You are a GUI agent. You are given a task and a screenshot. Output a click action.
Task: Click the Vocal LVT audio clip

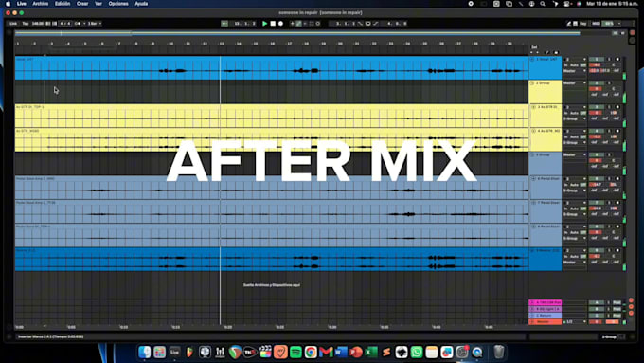[272, 68]
